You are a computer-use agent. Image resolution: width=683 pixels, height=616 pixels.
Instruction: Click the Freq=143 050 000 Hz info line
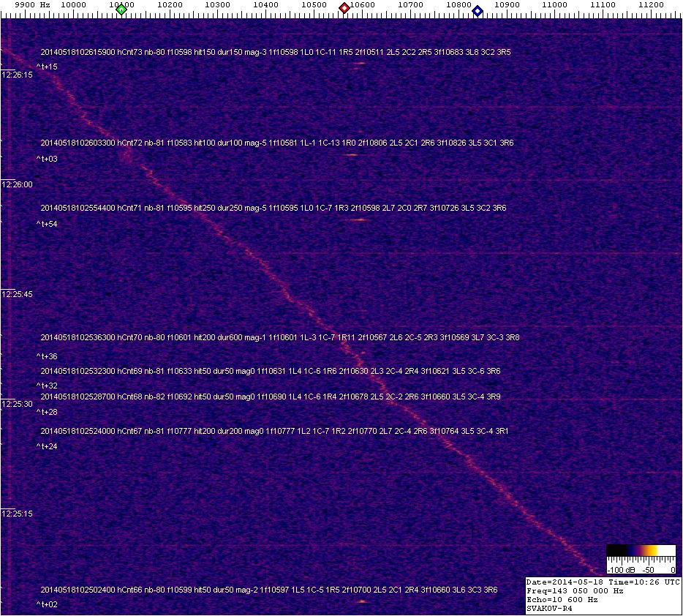point(575,590)
